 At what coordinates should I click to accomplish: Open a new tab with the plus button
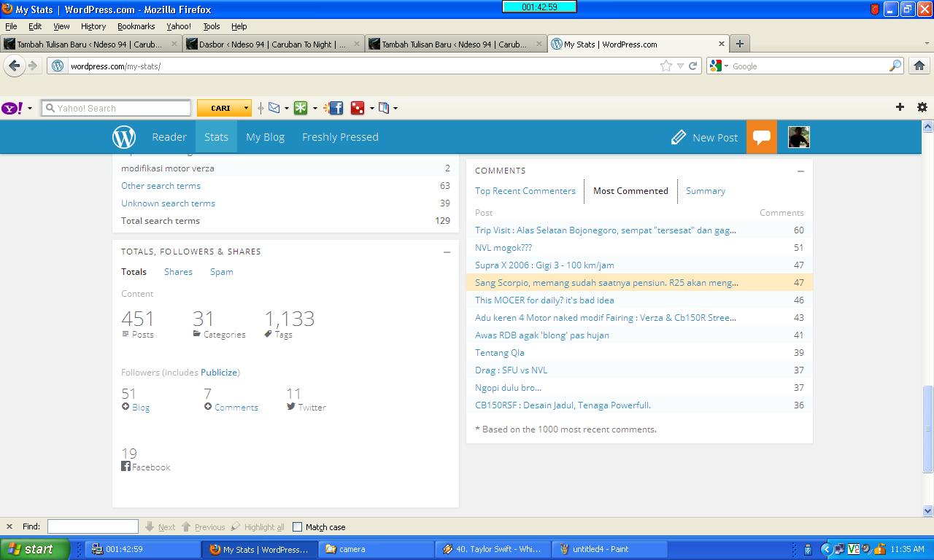coord(739,44)
